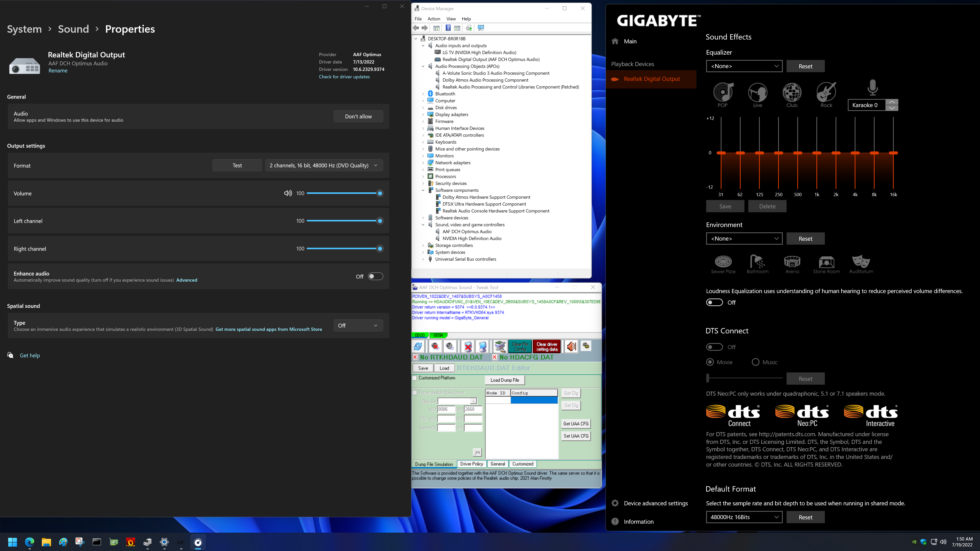Screen dimensions: 980x551
Task: Switch to the Customized tab in Tweak Tool
Action: coord(523,464)
